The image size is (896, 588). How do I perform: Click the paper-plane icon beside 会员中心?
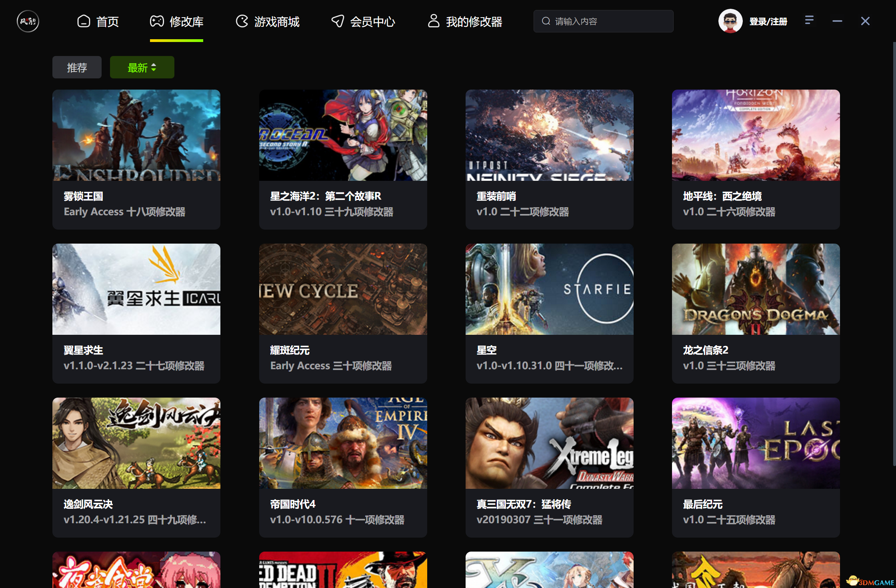[x=338, y=21]
